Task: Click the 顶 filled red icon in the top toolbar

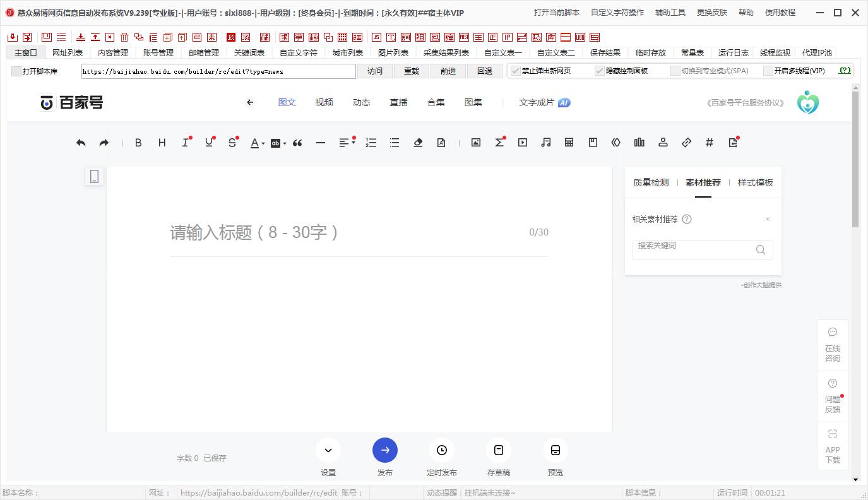Action: click(x=231, y=37)
